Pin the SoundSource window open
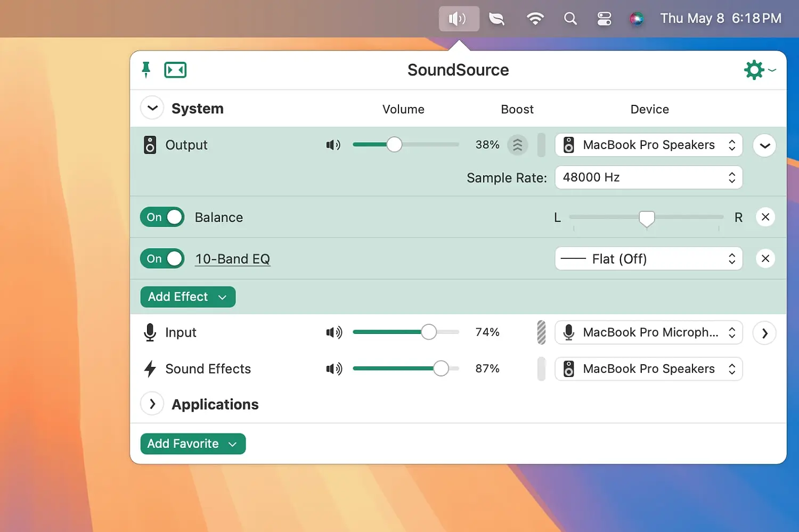The image size is (799, 532). (x=146, y=70)
